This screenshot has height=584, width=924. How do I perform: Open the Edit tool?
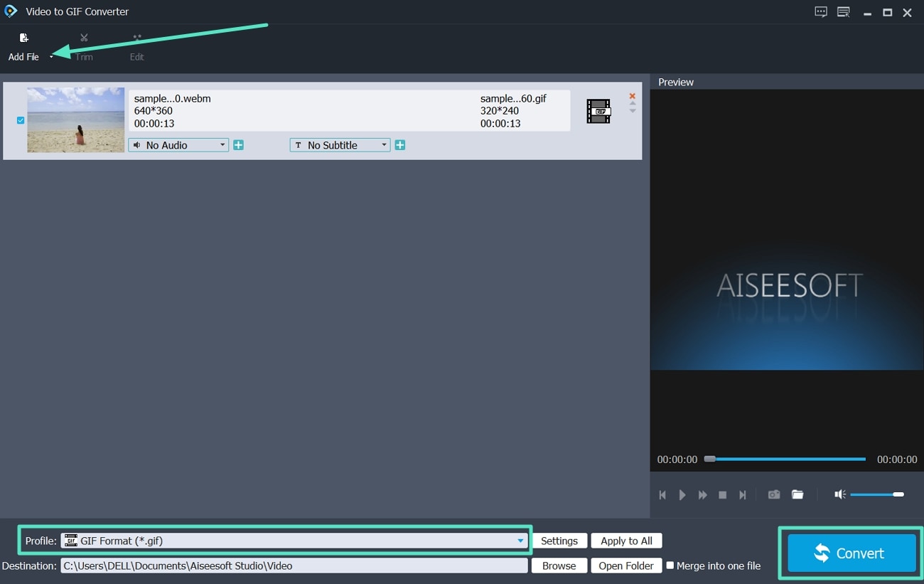point(136,47)
